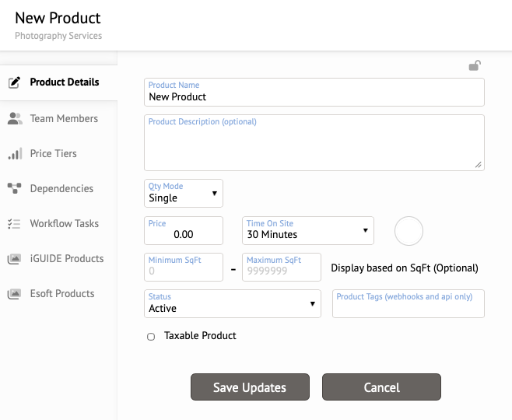Click the iGUIDE Products image icon
The height and width of the screenshot is (420, 512).
14,259
